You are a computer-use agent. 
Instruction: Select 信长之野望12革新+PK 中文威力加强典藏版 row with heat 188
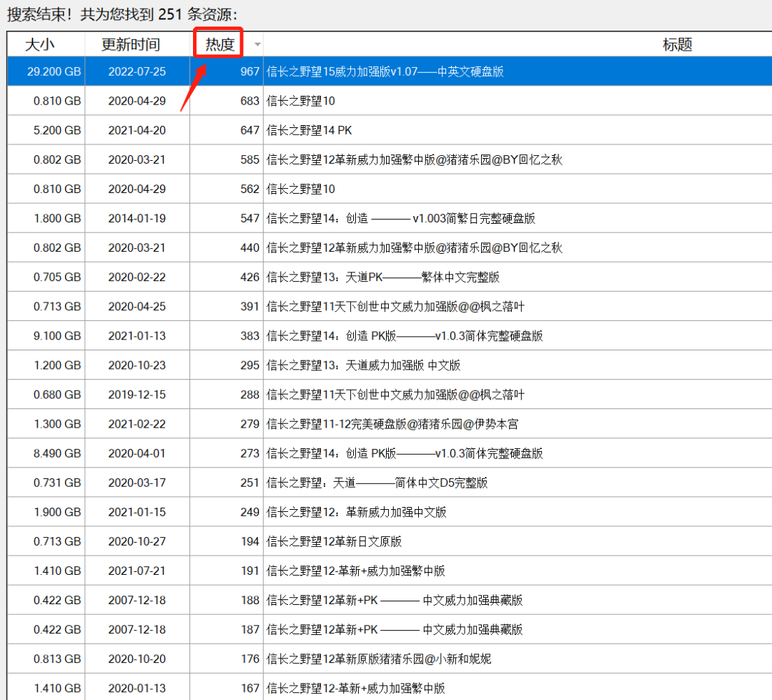(x=390, y=600)
